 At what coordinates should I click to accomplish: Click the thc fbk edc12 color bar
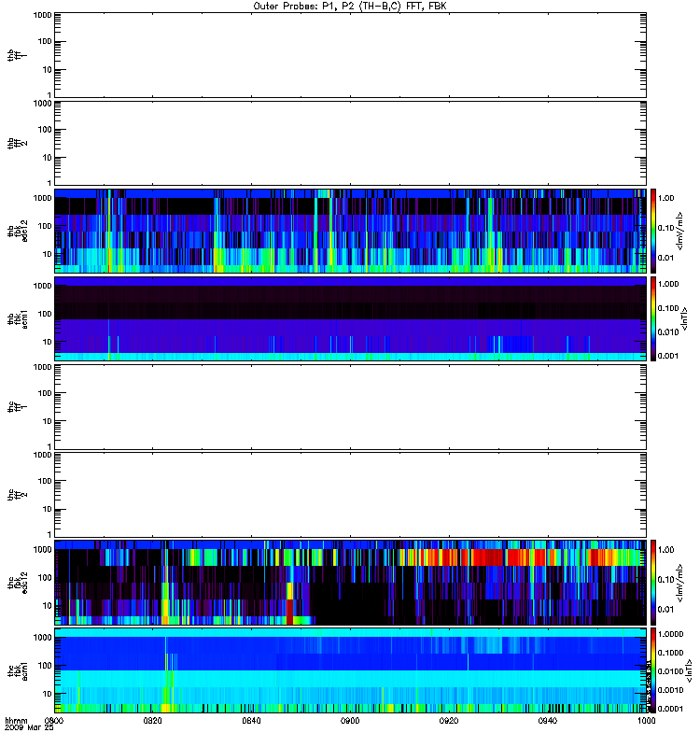(x=653, y=583)
